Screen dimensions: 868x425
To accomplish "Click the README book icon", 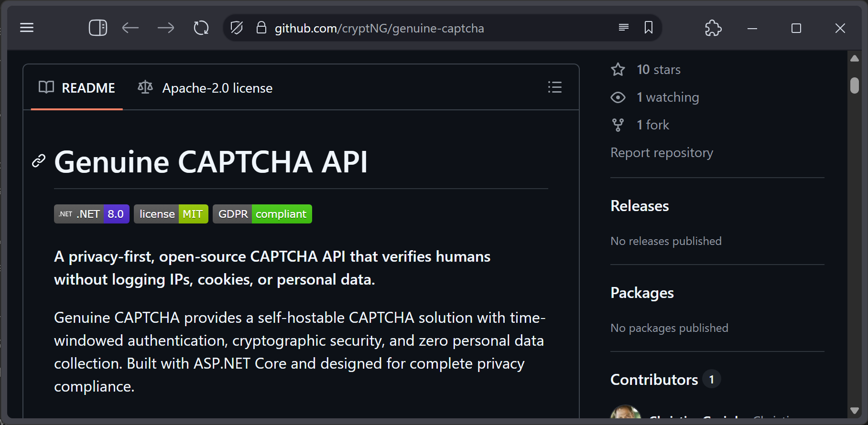I will pyautogui.click(x=46, y=87).
